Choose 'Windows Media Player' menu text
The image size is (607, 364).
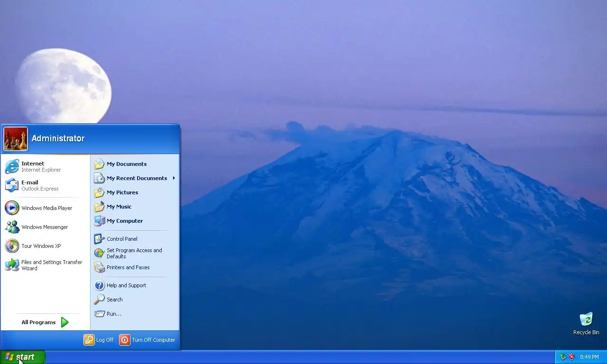[x=47, y=208]
